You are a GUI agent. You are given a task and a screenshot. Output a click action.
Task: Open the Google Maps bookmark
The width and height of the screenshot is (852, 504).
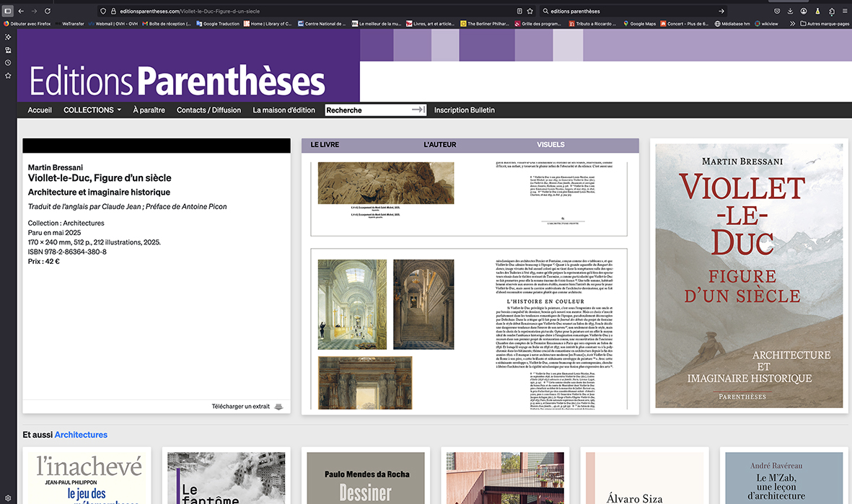(x=640, y=24)
